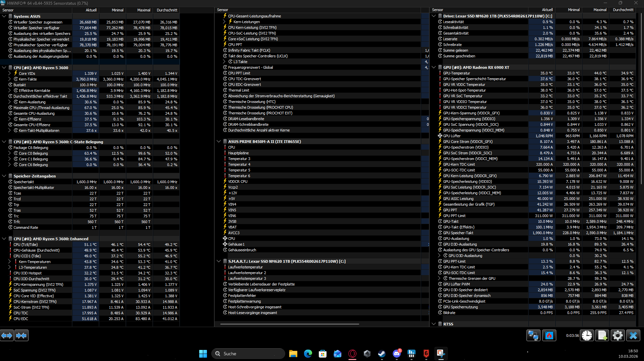Collapse the Speicher-Zeitangaben group
This screenshot has width=644, height=361.
[x=4, y=176]
